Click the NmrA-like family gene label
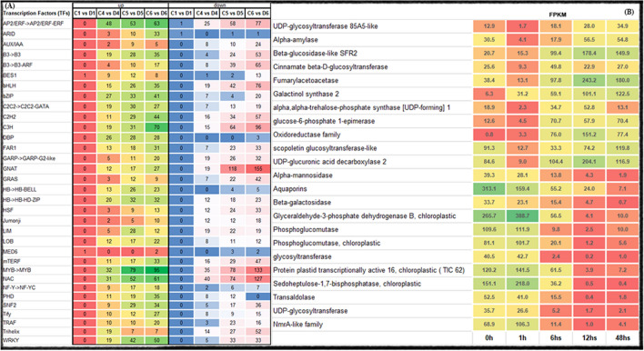This screenshot has height=351, width=644. 297,325
